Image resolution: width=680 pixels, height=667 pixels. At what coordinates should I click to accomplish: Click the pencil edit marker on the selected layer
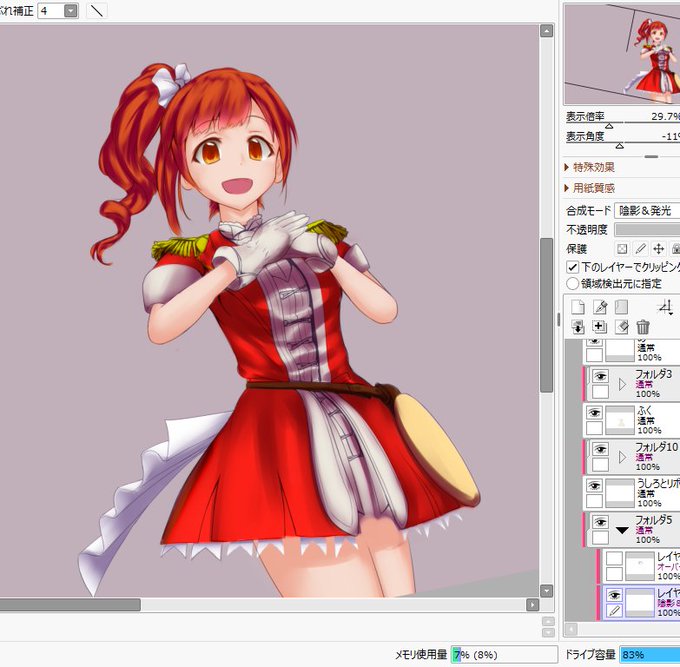(x=614, y=611)
